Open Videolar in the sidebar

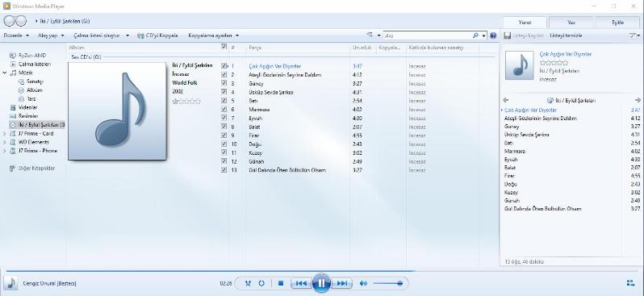[27, 107]
